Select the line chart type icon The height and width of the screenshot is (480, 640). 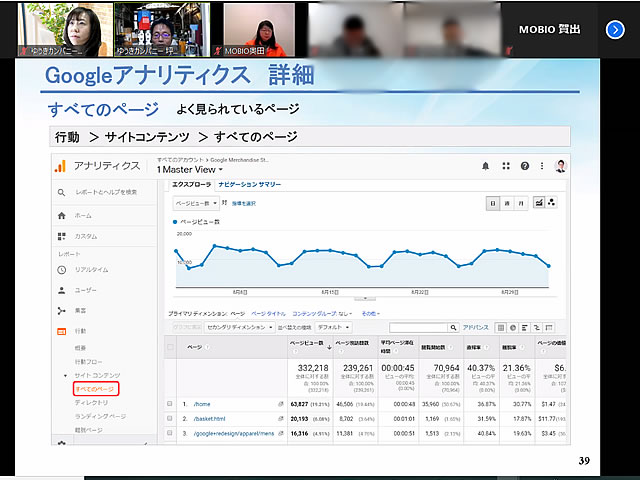pyautogui.click(x=539, y=202)
